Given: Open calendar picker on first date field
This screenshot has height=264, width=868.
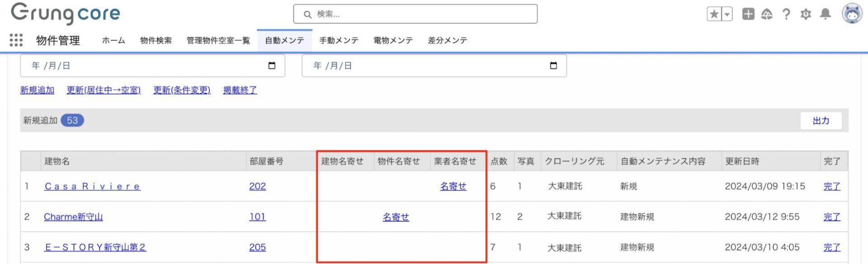Looking at the screenshot, I should (x=272, y=65).
